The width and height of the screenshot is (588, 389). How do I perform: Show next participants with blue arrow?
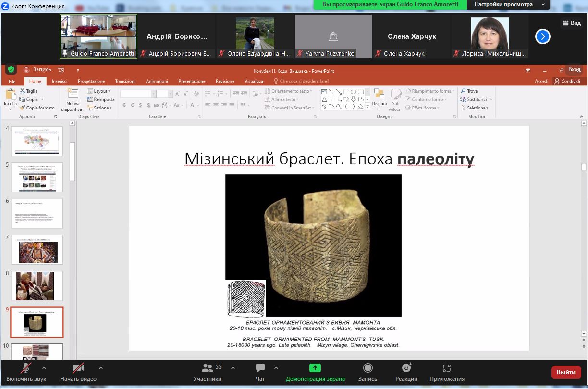542,36
